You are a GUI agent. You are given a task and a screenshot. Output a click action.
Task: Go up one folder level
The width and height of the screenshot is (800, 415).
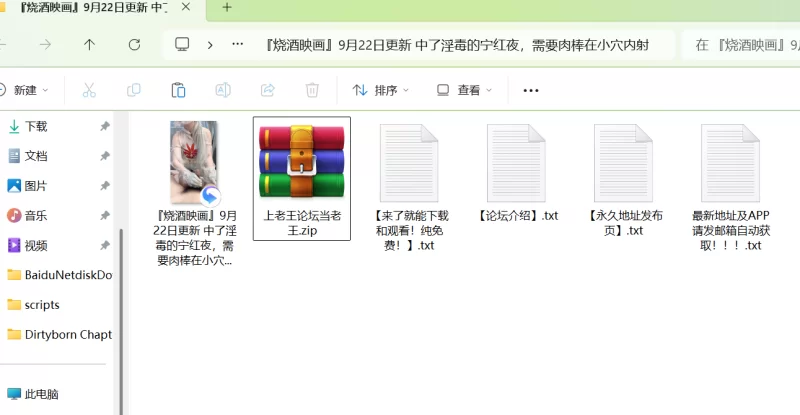[x=90, y=45]
